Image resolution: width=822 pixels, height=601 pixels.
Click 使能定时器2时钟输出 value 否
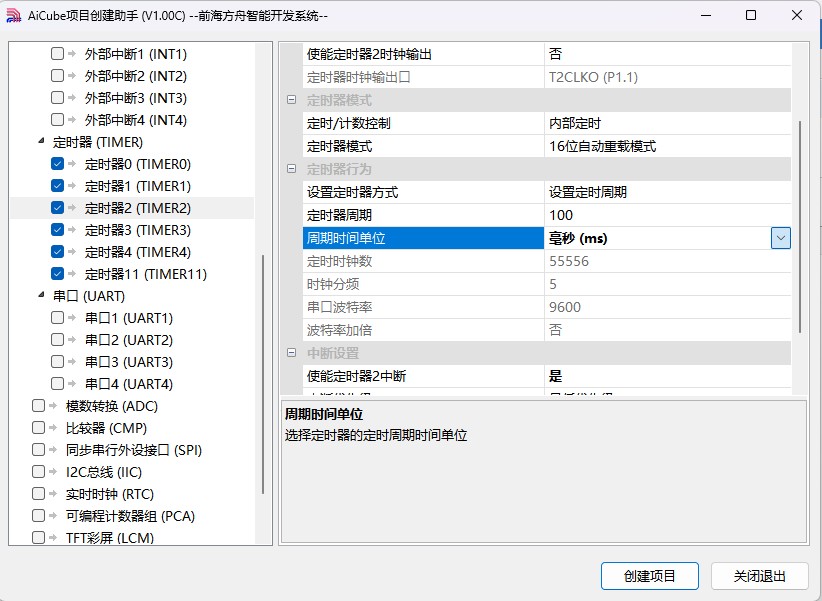(667, 54)
